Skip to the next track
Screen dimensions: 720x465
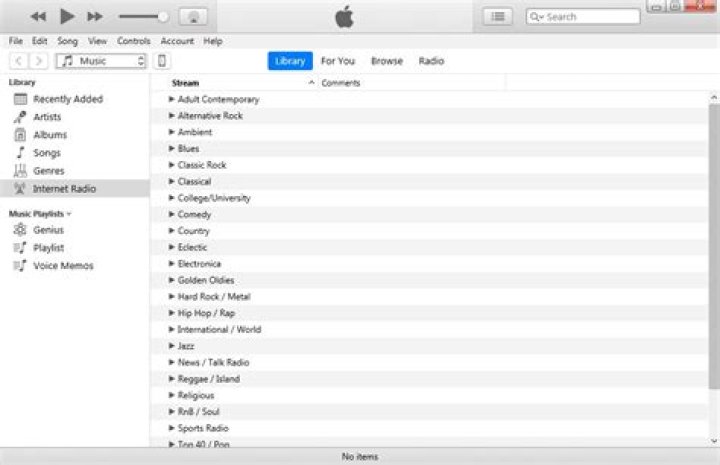pyautogui.click(x=95, y=16)
